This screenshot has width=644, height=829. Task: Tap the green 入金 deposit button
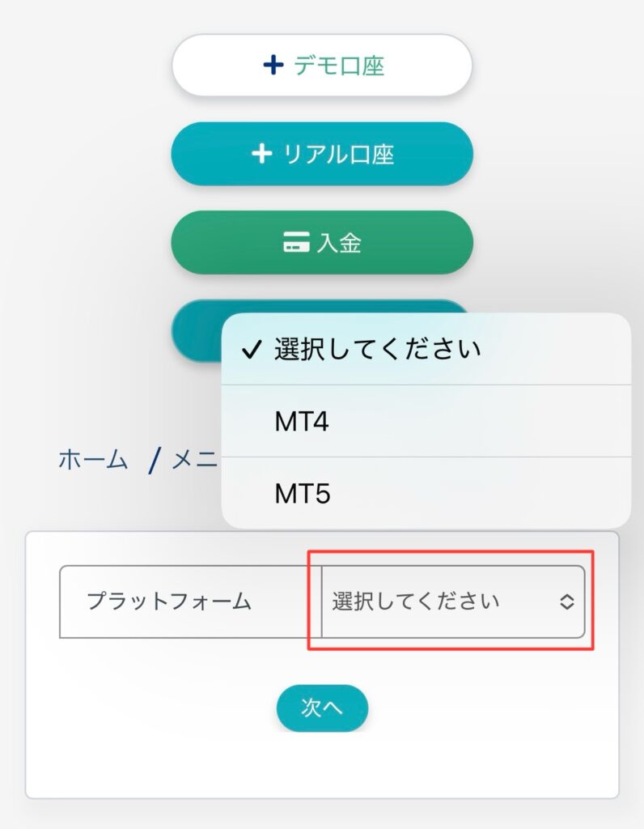(x=322, y=242)
